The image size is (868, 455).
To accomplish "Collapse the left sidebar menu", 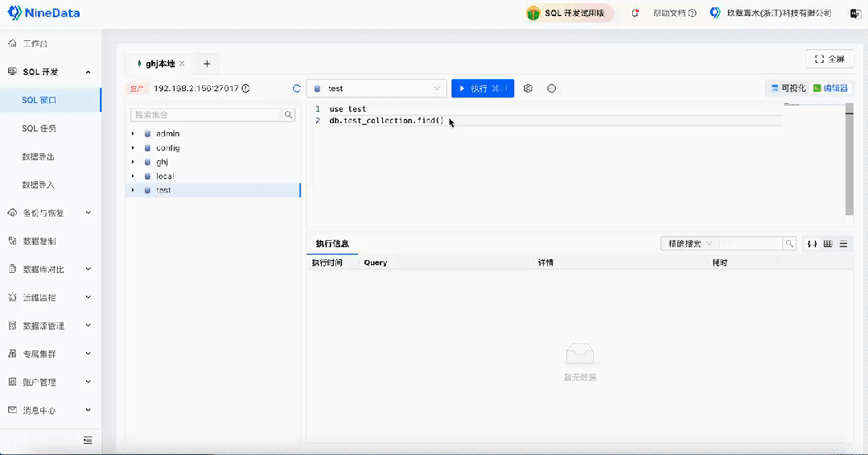I will [x=88, y=440].
